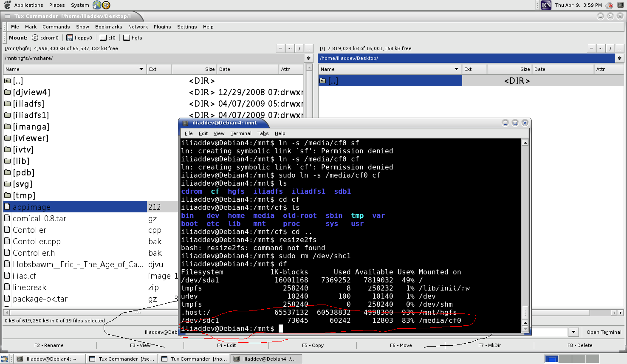Launch the web browser globe icon
627x364 pixels.
coord(97,5)
